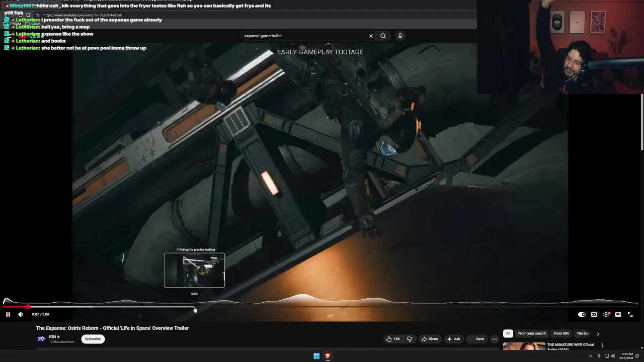Select From your search chip
The width and height of the screenshot is (644, 362).
click(532, 333)
